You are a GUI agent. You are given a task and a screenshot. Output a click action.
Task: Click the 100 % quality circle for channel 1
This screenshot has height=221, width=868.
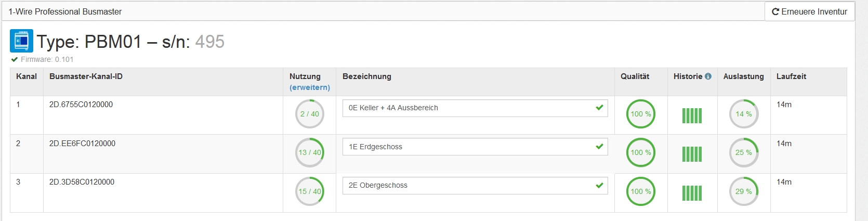(x=640, y=114)
